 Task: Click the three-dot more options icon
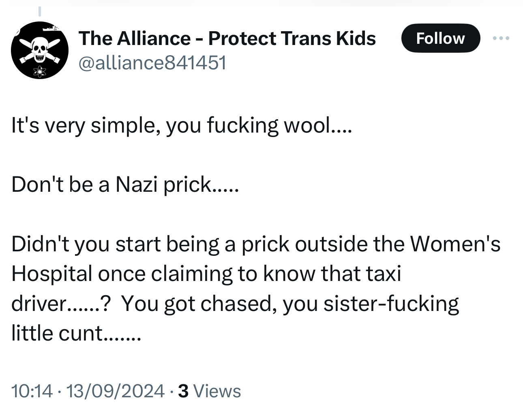[x=501, y=38]
